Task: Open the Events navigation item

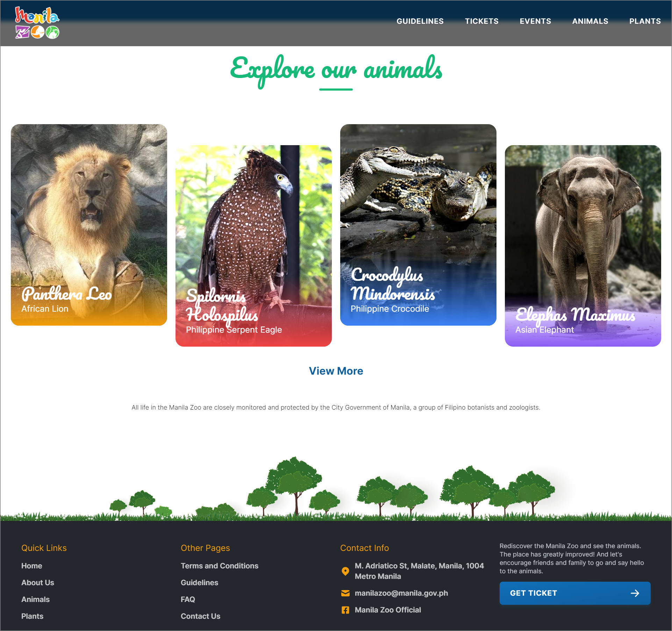Action: [x=535, y=21]
